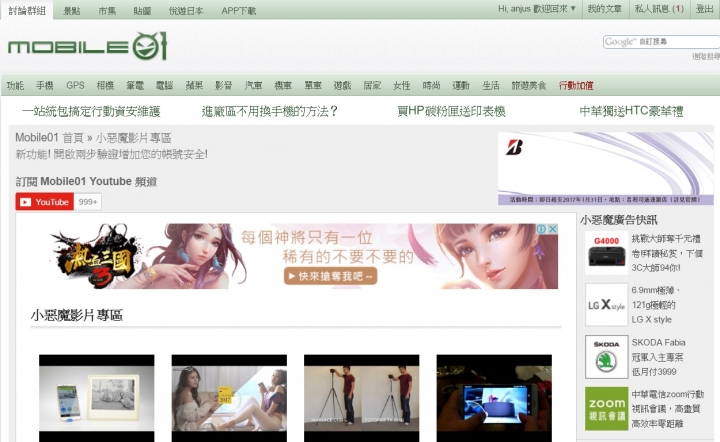This screenshot has width=720, height=442.
Task: Open GPS category menu
Action: 75,85
